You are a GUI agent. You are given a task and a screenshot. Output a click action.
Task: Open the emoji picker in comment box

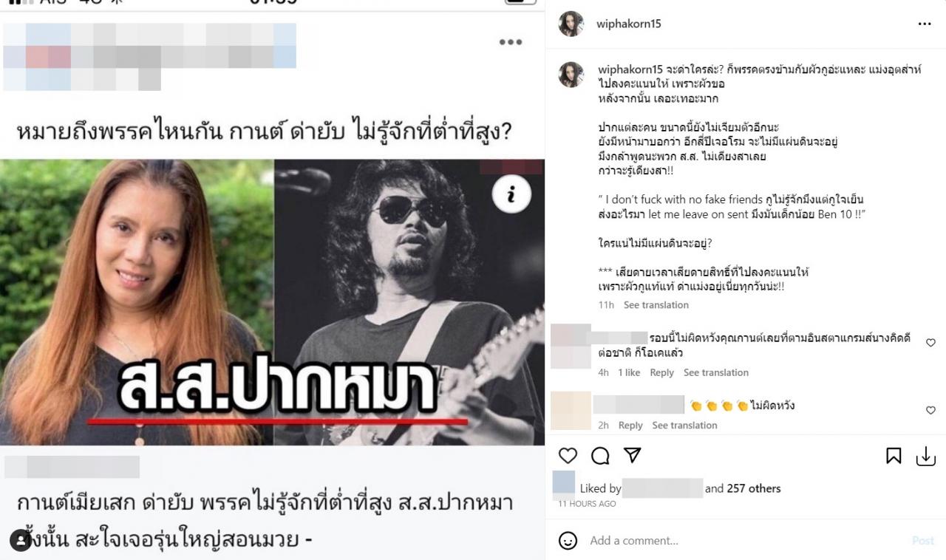568,541
